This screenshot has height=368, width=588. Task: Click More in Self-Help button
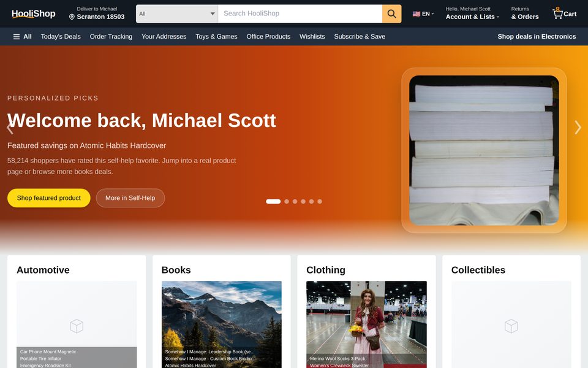coord(130,198)
